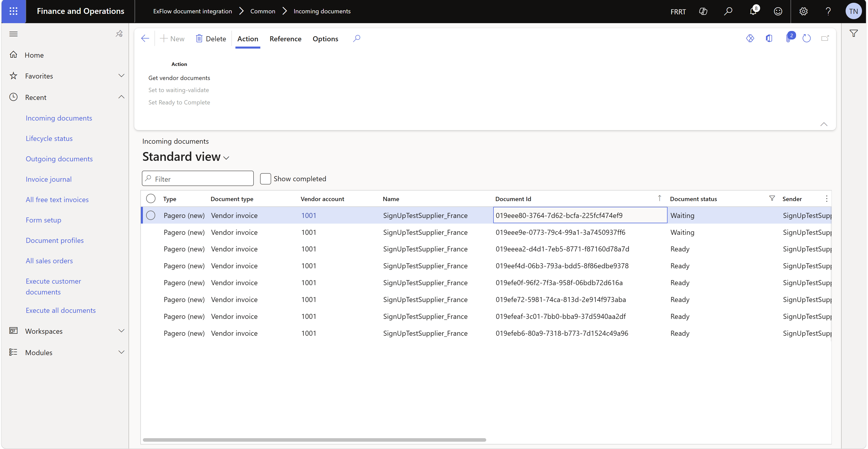Collapse the Recent section
Image resolution: width=868 pixels, height=449 pixels.
point(121,97)
